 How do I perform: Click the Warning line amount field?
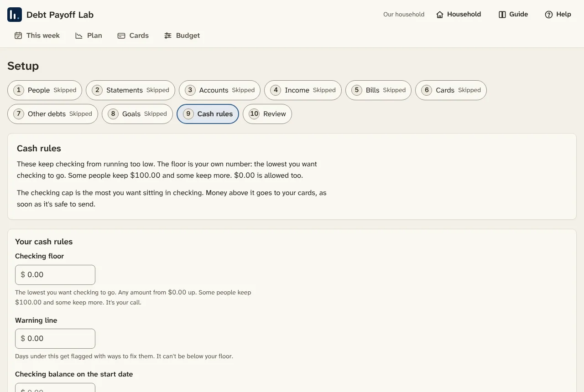55,339
